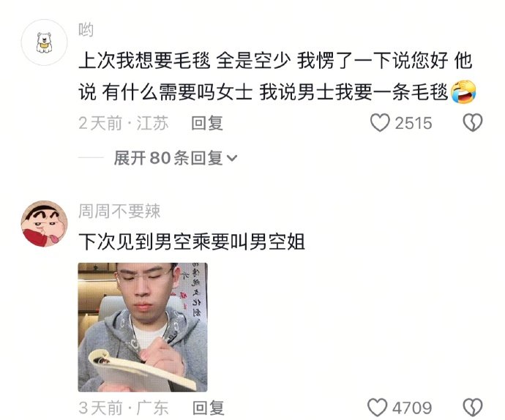Screen dimensions: 505x420
Task: Like the 周周不要辣 comment heart icon
Action: 378,408
